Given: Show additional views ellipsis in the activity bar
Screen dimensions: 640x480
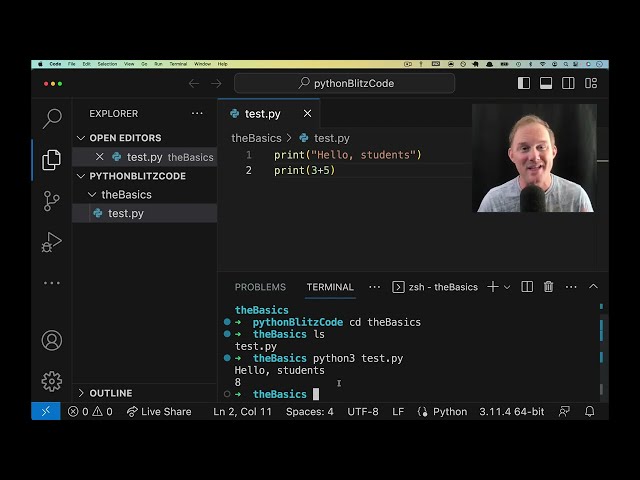Looking at the screenshot, I should 51,283.
